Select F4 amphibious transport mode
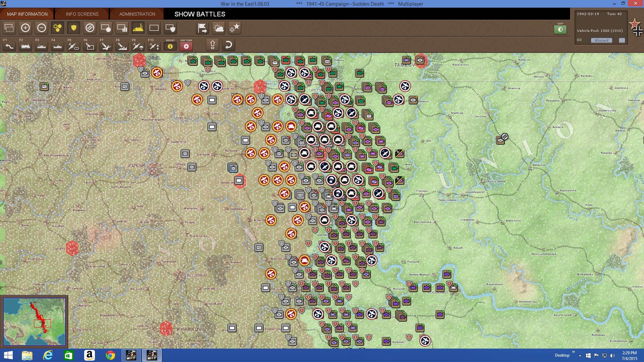This screenshot has height=362, width=644. tap(58, 46)
